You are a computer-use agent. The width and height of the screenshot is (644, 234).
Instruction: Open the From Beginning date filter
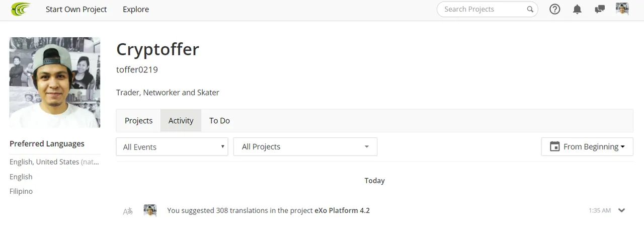tap(587, 146)
